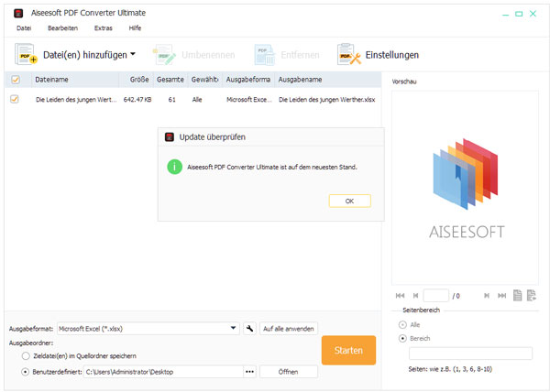Click the output folder path field

click(x=163, y=372)
